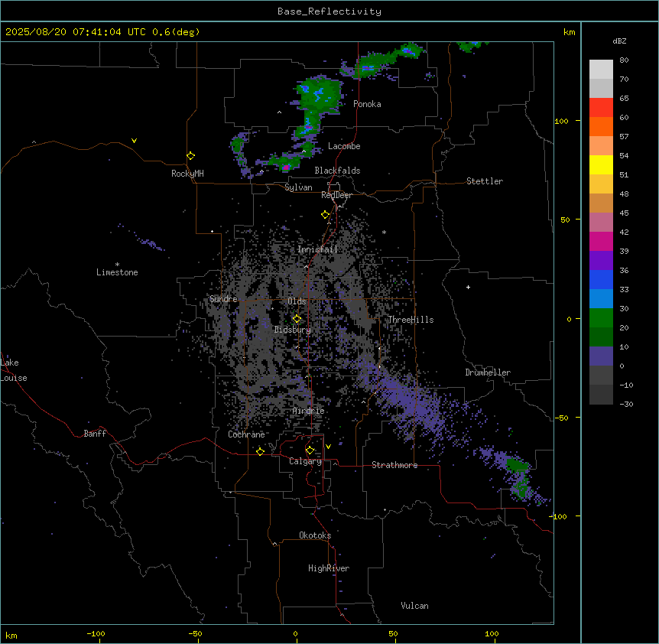
Task: Pick the dark green 10-20 dBZ swatch
Action: [x=601, y=337]
